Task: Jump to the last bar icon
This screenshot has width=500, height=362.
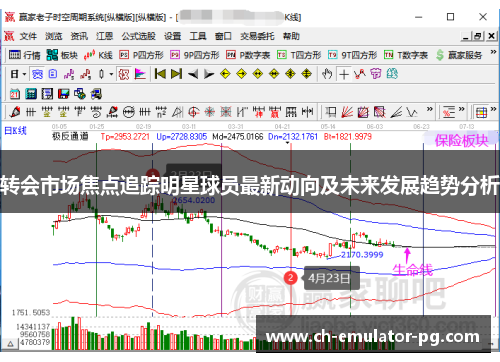Action: (x=176, y=74)
